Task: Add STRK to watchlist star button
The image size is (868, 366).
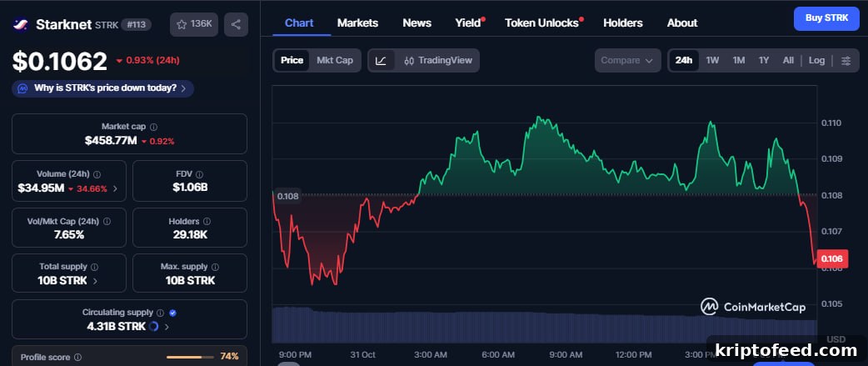Action: (x=194, y=24)
